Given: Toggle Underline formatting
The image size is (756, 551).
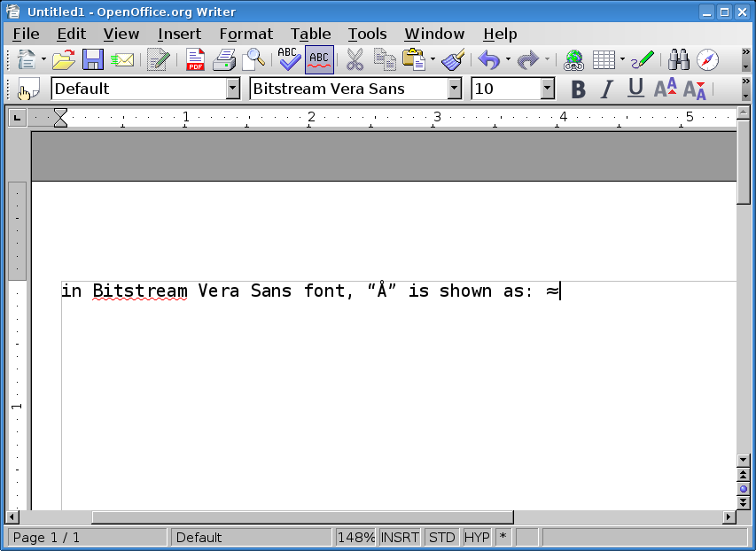Looking at the screenshot, I should (x=636, y=89).
